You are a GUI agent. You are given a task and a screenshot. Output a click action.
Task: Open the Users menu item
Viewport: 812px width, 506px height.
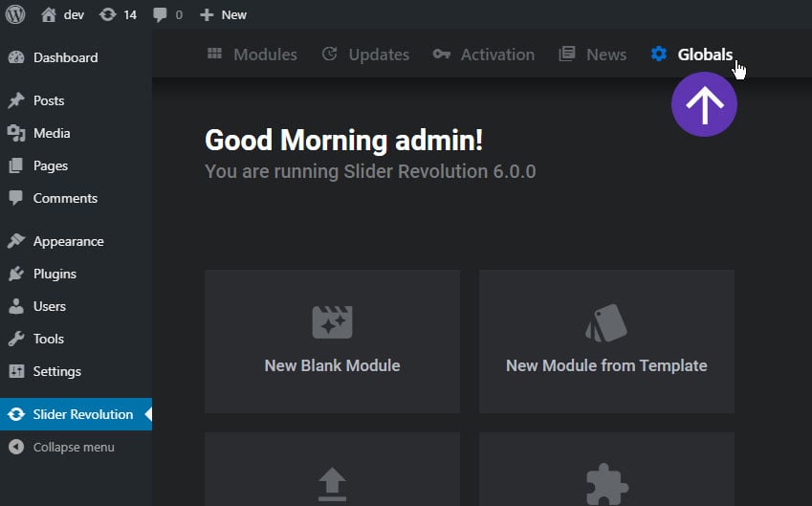tap(50, 307)
